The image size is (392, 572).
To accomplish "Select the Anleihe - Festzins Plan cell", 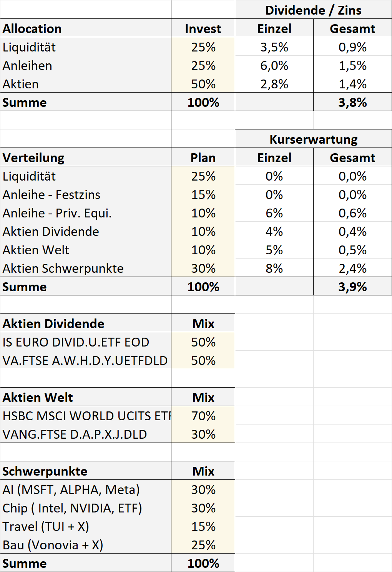I will (x=203, y=195).
